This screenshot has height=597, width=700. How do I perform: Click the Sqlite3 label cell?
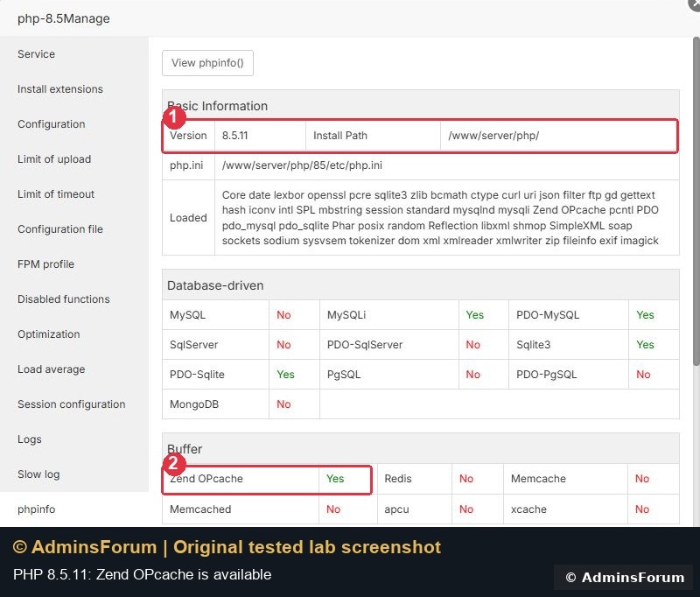568,345
